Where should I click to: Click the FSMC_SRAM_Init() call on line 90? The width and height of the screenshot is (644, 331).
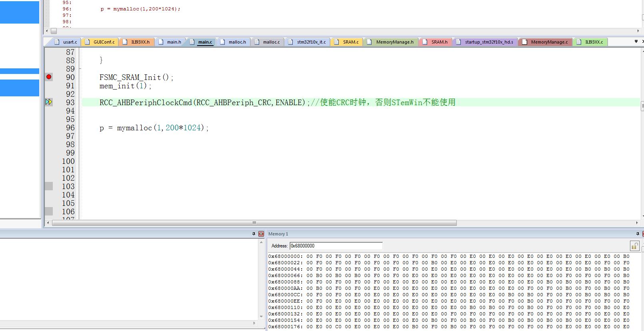coord(136,77)
